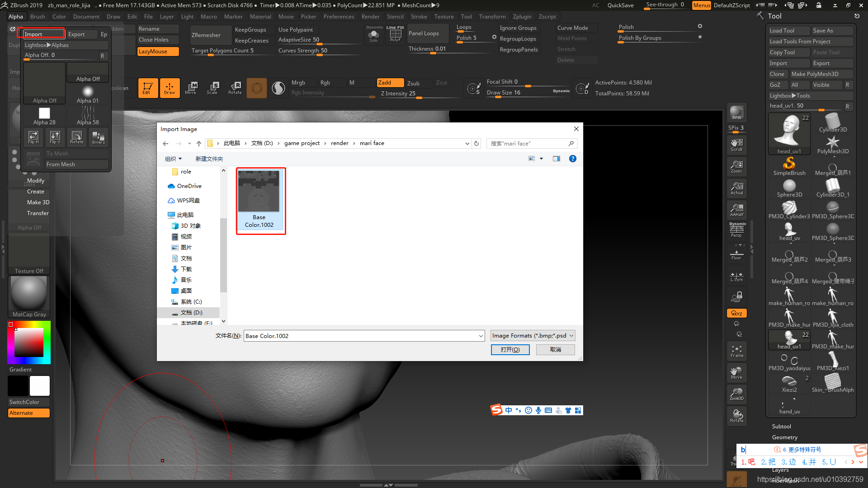Open view options dropdown arrow
The width and height of the screenshot is (868, 488).
click(x=541, y=159)
